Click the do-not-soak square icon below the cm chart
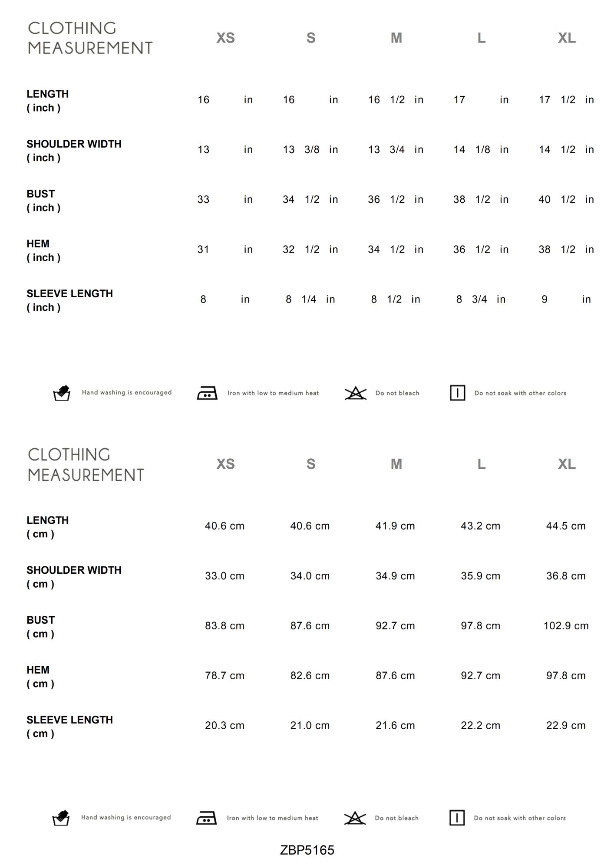 click(457, 818)
